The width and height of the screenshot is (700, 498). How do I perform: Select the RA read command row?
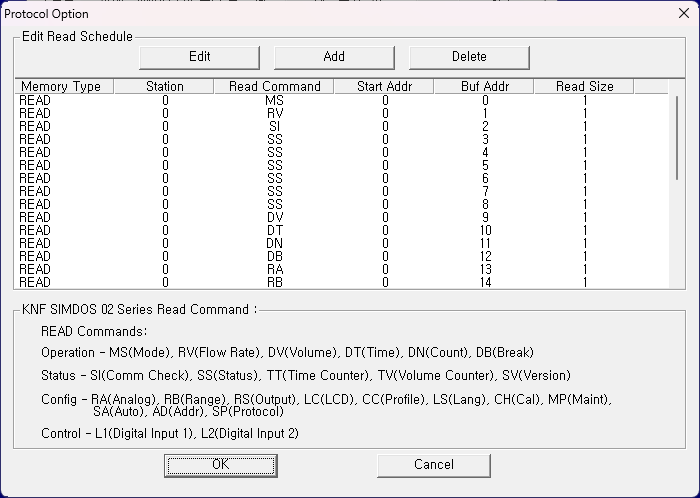(x=342, y=269)
